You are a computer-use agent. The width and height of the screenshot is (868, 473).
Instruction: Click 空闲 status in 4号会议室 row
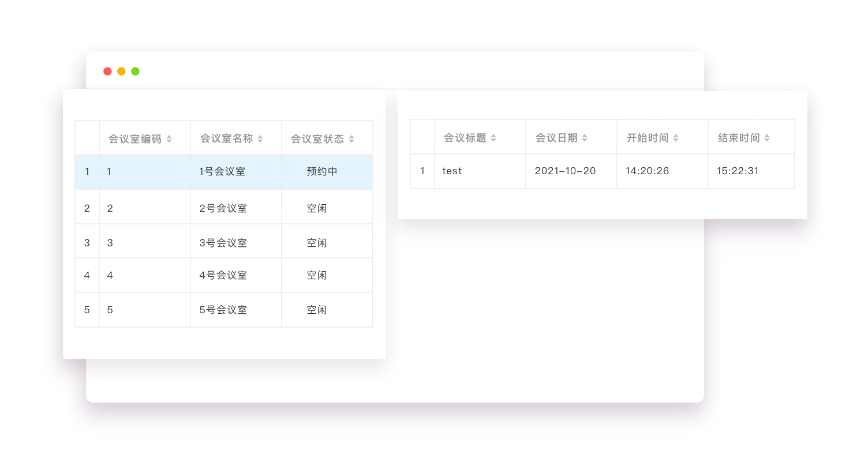(x=327, y=276)
